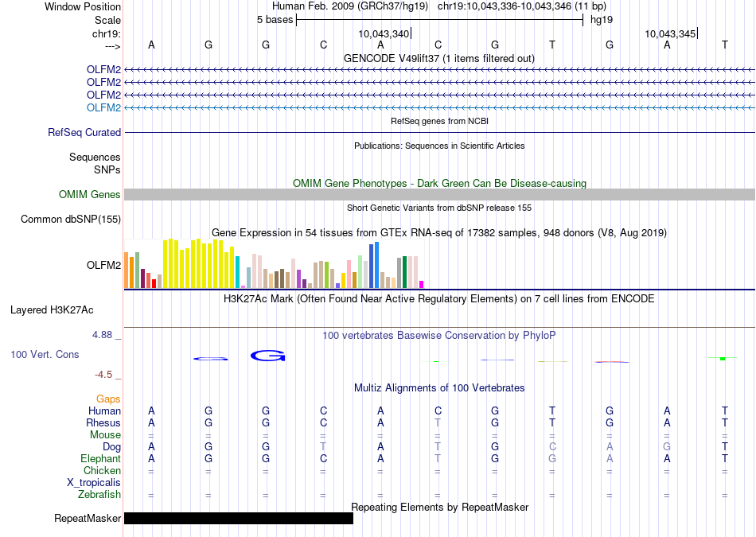The image size is (756, 537).
Task: Open "100 vertebrates Basewise Conservation by PhyloP" title
Action: (x=439, y=336)
